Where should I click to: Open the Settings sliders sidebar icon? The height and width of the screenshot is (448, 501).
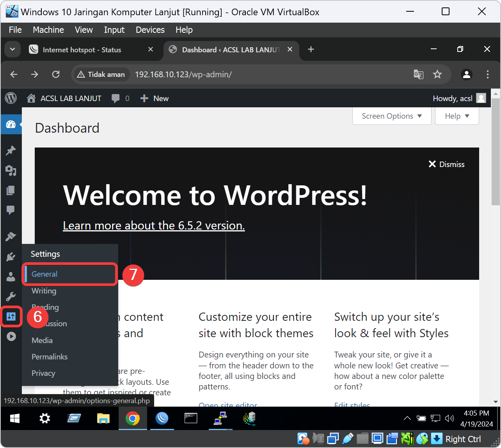11,316
